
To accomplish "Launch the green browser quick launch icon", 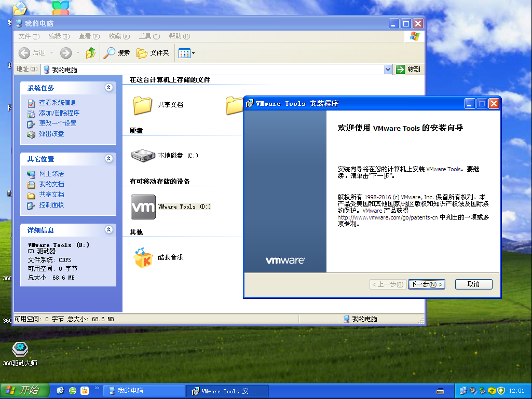I will click(x=72, y=391).
